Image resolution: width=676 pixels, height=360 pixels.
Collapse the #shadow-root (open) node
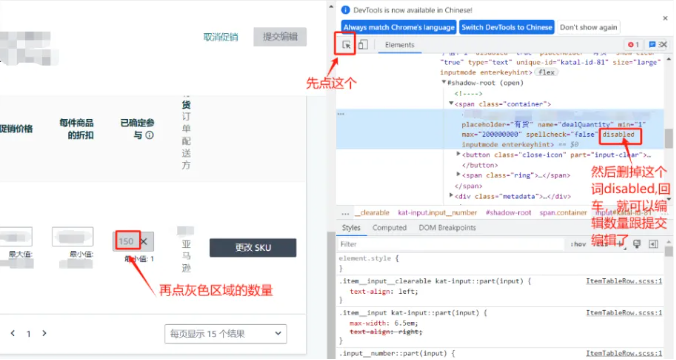443,82
